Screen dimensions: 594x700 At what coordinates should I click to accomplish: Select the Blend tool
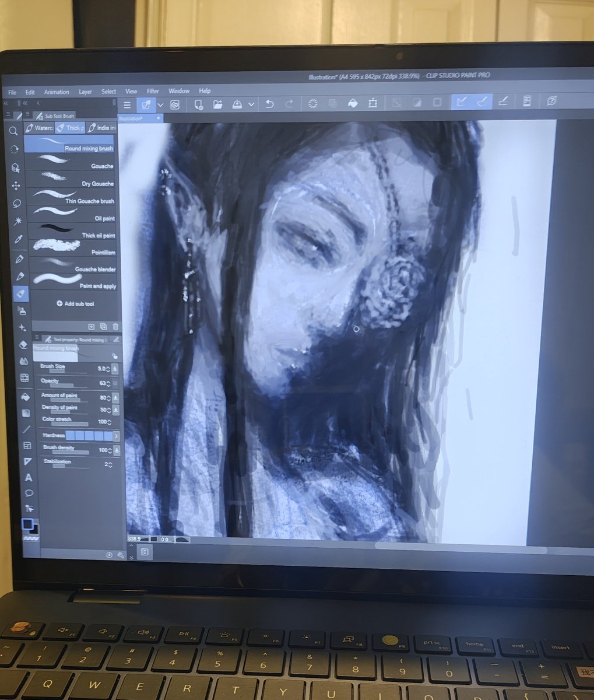pyautogui.click(x=24, y=362)
